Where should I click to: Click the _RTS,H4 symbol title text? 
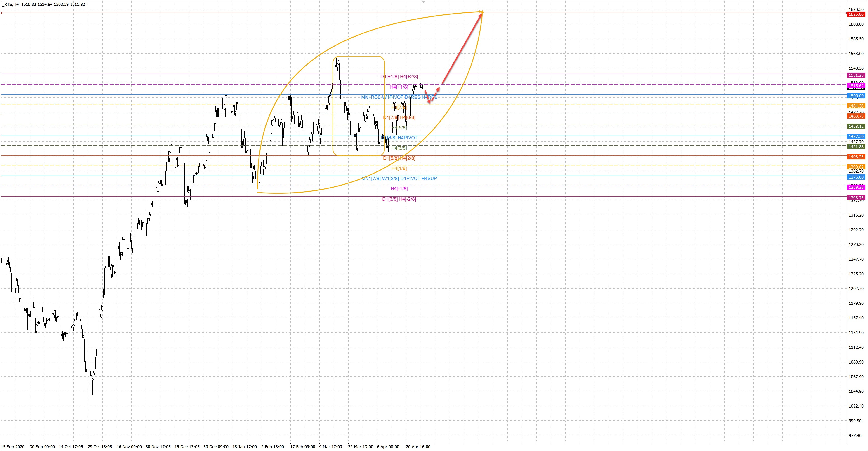(x=10, y=4)
